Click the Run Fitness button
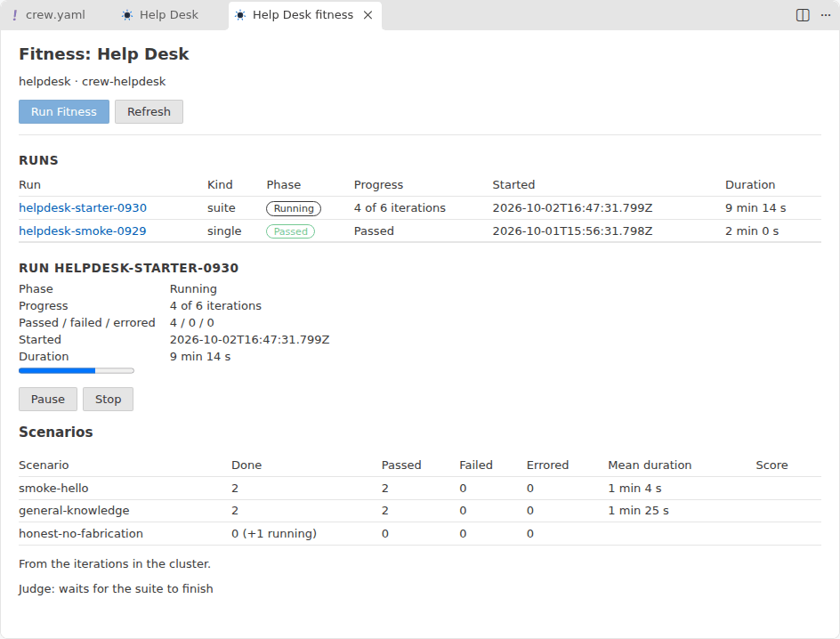The image size is (840, 639). (64, 111)
